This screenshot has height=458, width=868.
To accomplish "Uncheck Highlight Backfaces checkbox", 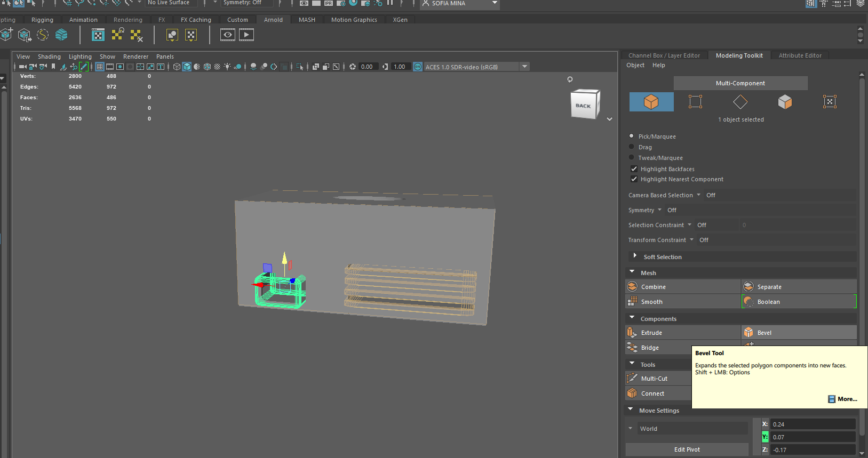I will tap(634, 169).
